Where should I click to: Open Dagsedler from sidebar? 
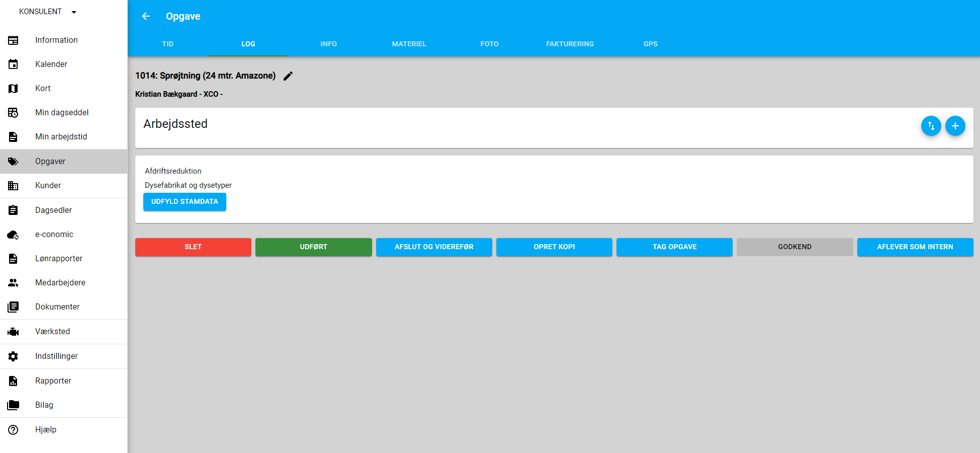(x=63, y=210)
